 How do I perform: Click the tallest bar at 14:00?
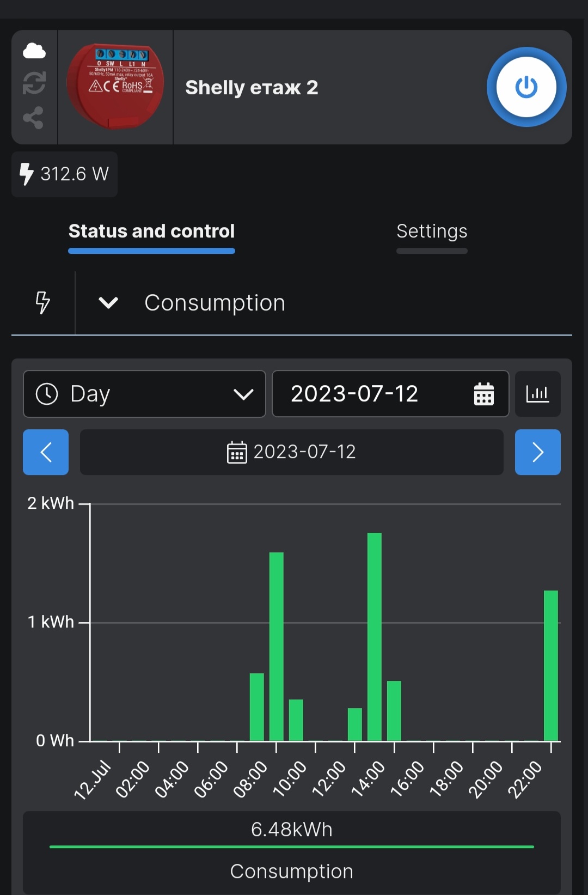coord(375,637)
